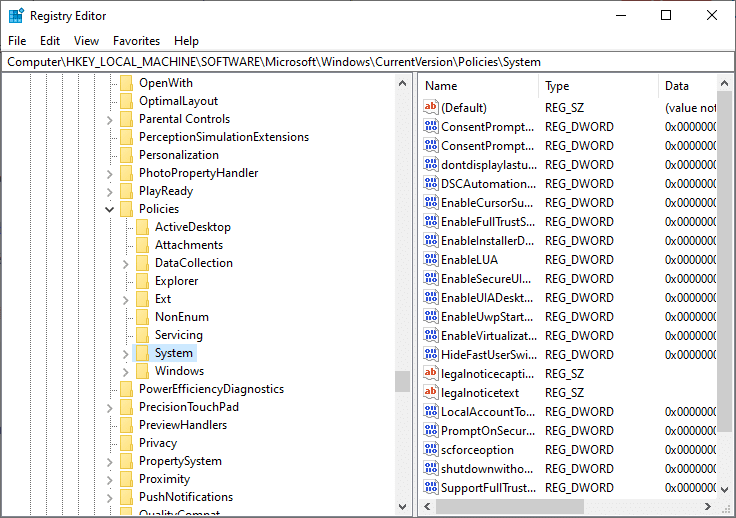736x518 pixels.
Task: Click the Data column header
Action: [x=688, y=86]
